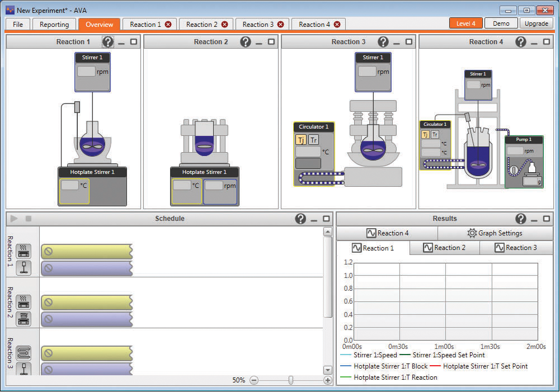
Task: Click the Schedule play button
Action: point(15,219)
